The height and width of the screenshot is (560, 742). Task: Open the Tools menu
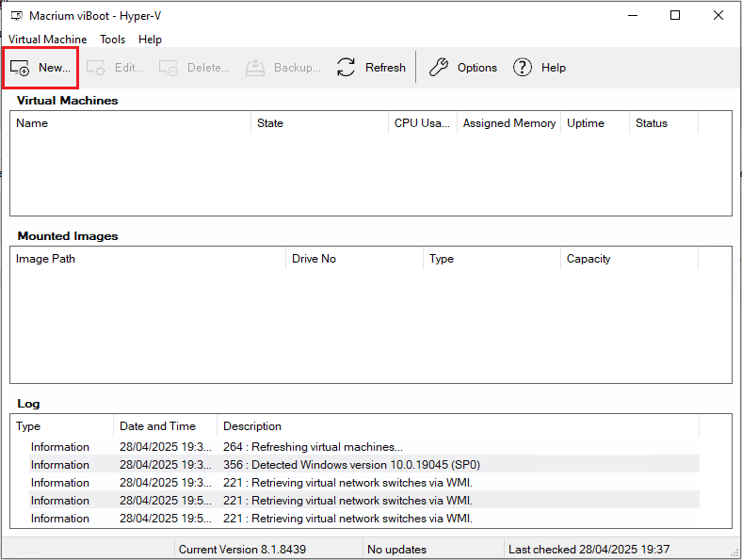[x=112, y=40]
